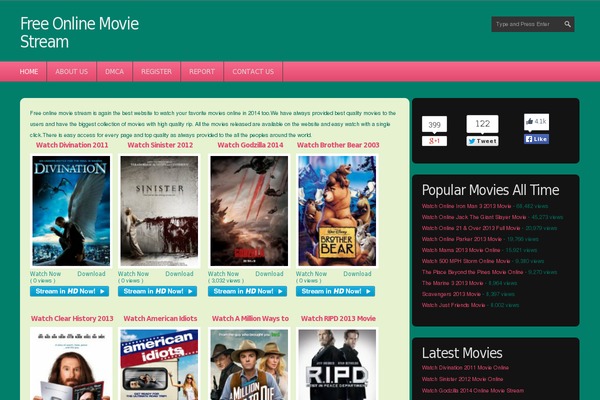Viewport: 600px width, 400px height.
Task: Click the Divination movie poster
Action: click(71, 211)
